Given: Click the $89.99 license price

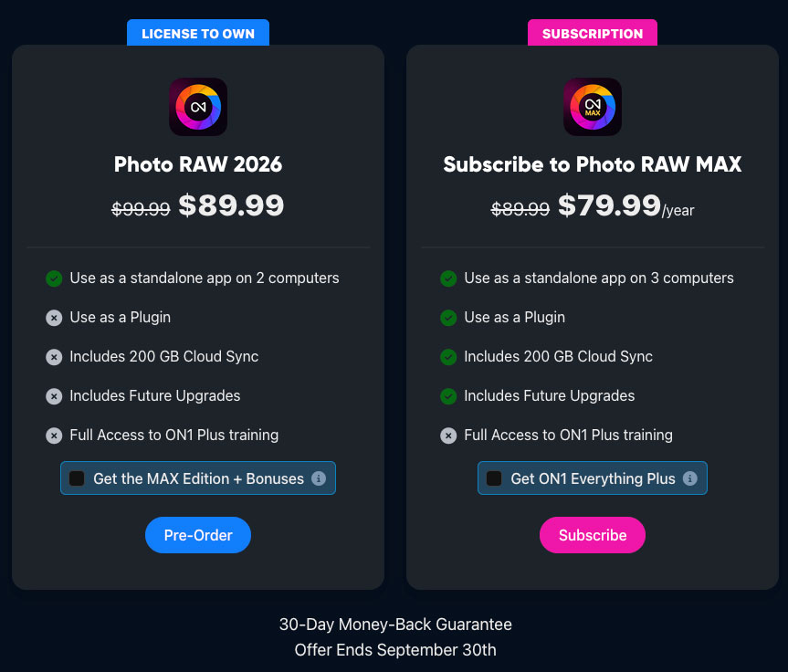Looking at the screenshot, I should point(231,205).
